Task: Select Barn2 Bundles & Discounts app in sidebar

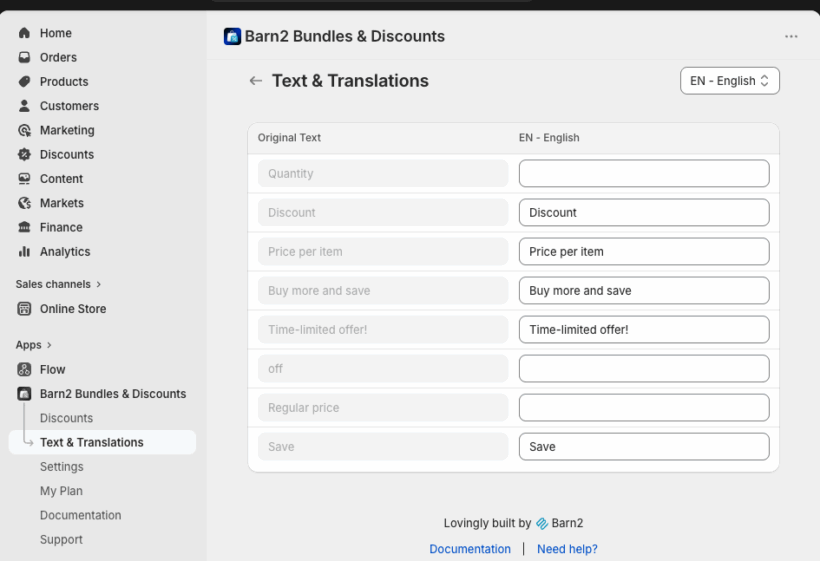Action: point(112,394)
